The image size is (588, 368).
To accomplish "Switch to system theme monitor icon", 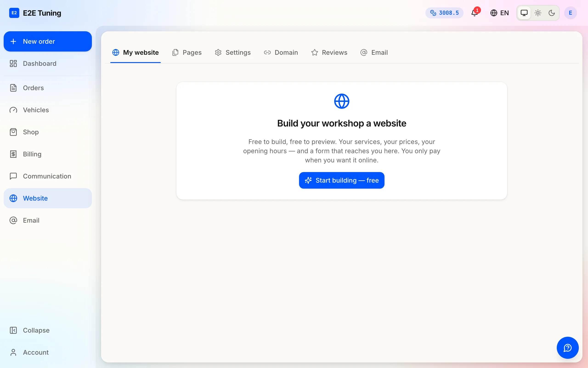I will tap(524, 13).
